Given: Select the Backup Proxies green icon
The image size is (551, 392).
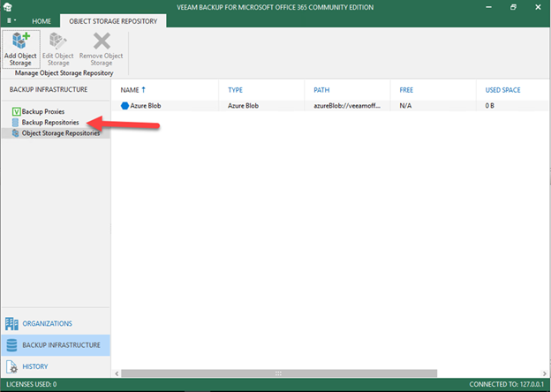Looking at the screenshot, I should click(16, 112).
